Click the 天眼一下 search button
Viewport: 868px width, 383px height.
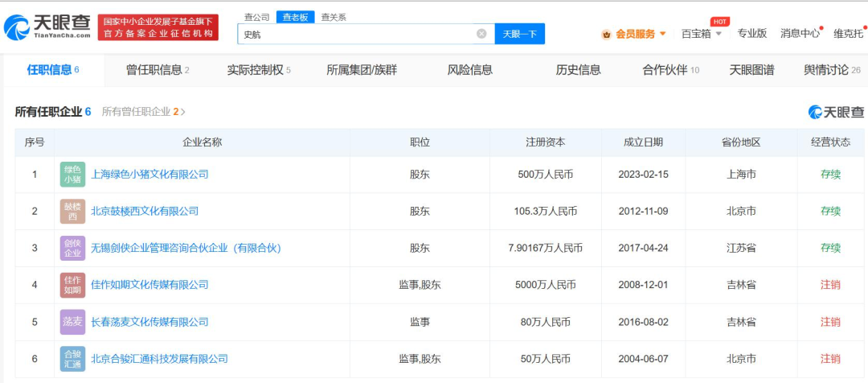[x=519, y=34]
